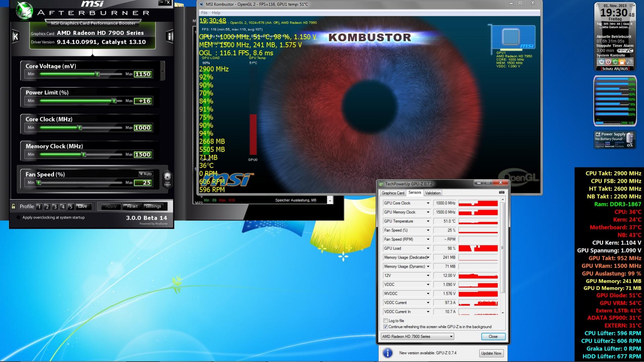Open the Help menu in Kombustor
Screen dimensions: 644x362
click(x=216, y=13)
